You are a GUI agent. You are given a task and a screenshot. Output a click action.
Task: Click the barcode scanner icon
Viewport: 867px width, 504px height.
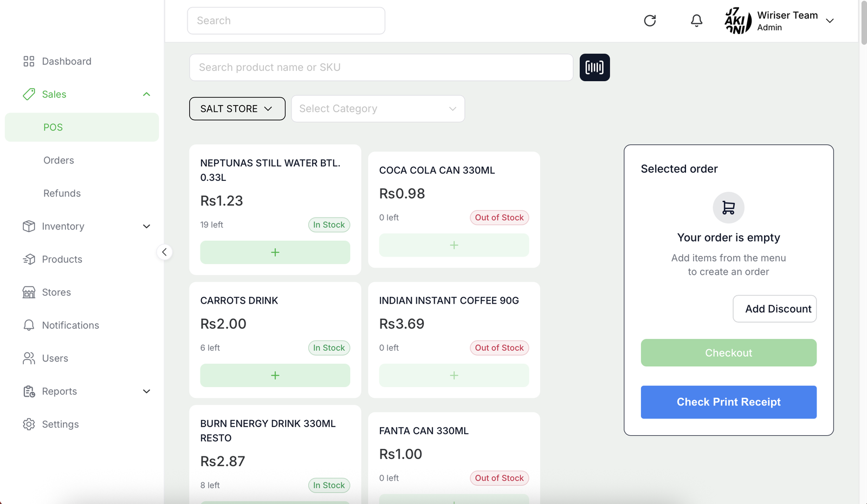click(594, 67)
